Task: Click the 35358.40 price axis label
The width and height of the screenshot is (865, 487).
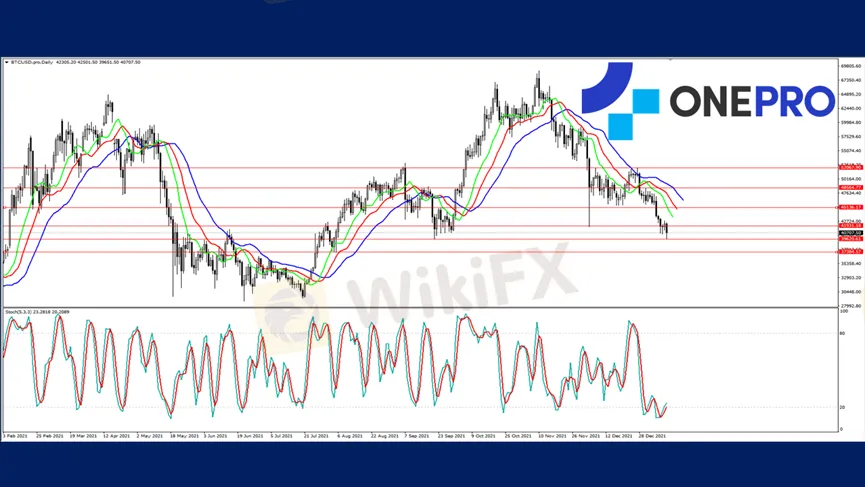Action: [x=851, y=264]
